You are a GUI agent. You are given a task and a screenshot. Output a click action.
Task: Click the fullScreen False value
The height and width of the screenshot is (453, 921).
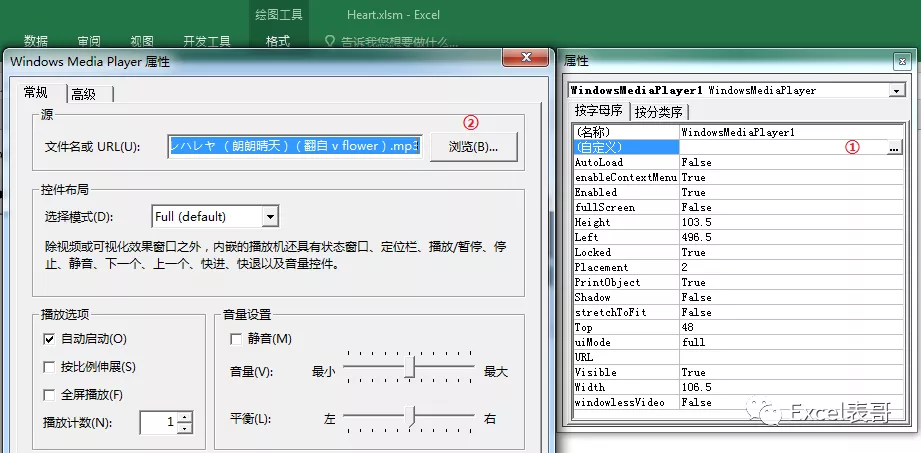pos(791,207)
